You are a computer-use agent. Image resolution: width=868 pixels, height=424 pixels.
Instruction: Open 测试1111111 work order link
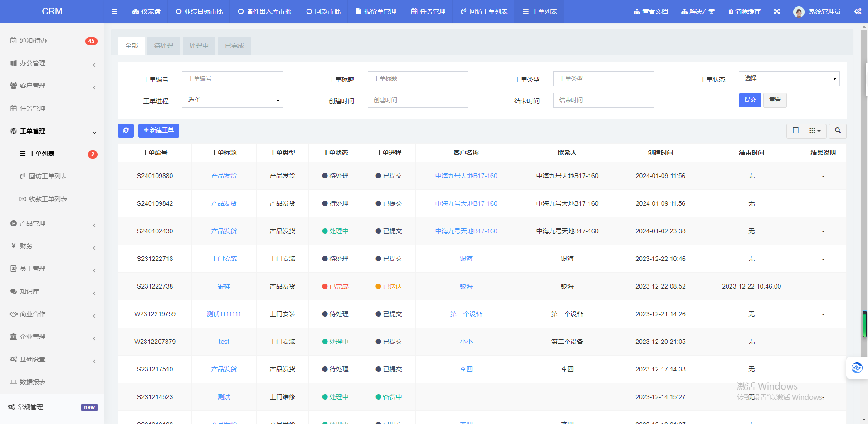point(224,314)
